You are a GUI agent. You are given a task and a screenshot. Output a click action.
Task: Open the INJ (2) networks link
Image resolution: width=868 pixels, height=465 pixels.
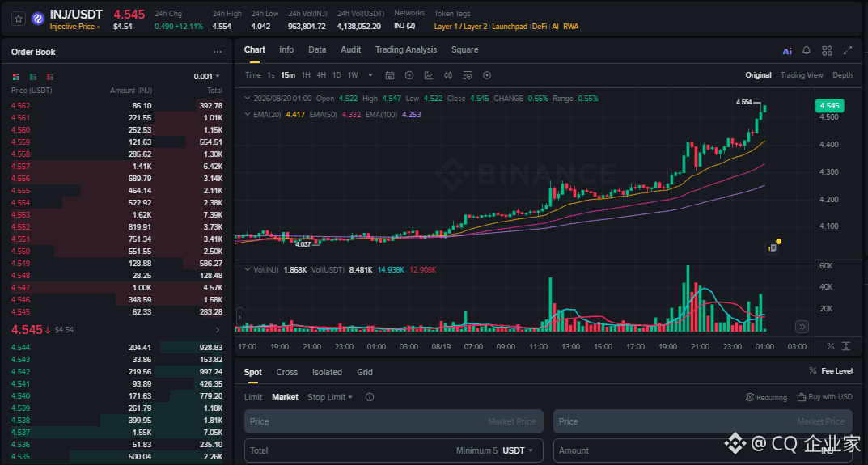(404, 26)
